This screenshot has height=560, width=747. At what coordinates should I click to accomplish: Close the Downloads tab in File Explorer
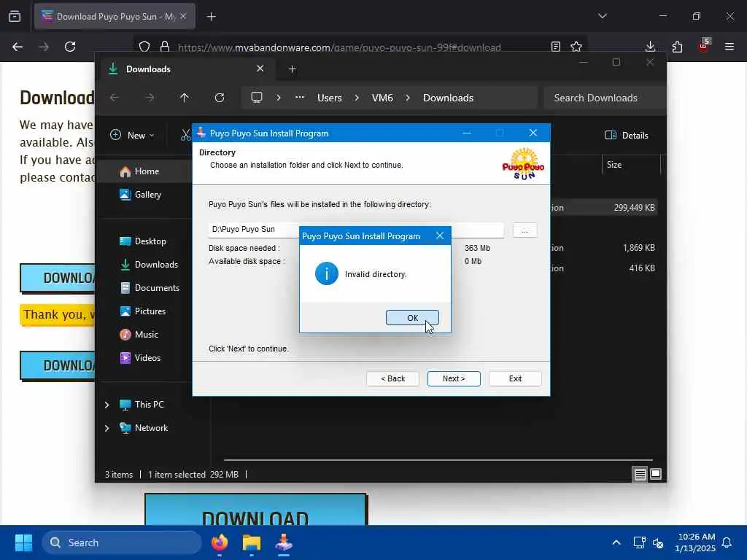tap(260, 69)
